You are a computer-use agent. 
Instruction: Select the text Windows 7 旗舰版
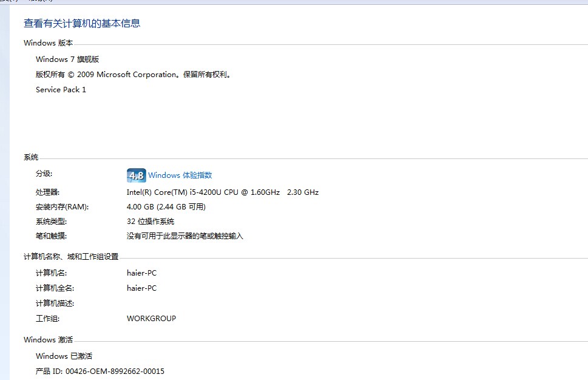tap(67, 59)
